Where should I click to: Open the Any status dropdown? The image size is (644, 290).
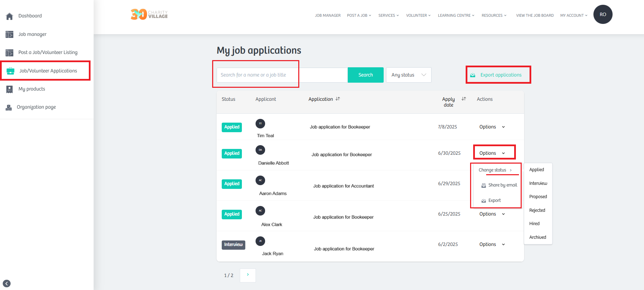click(x=409, y=75)
